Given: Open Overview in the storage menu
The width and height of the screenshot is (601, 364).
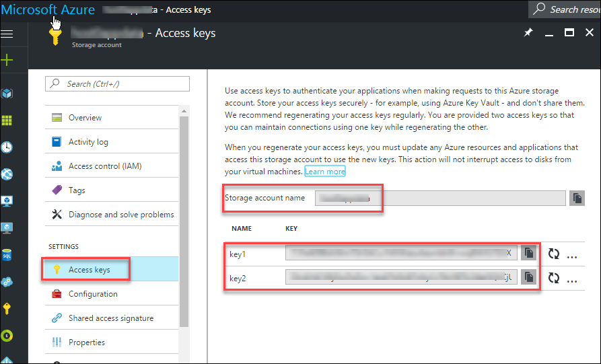Looking at the screenshot, I should 112,118.
